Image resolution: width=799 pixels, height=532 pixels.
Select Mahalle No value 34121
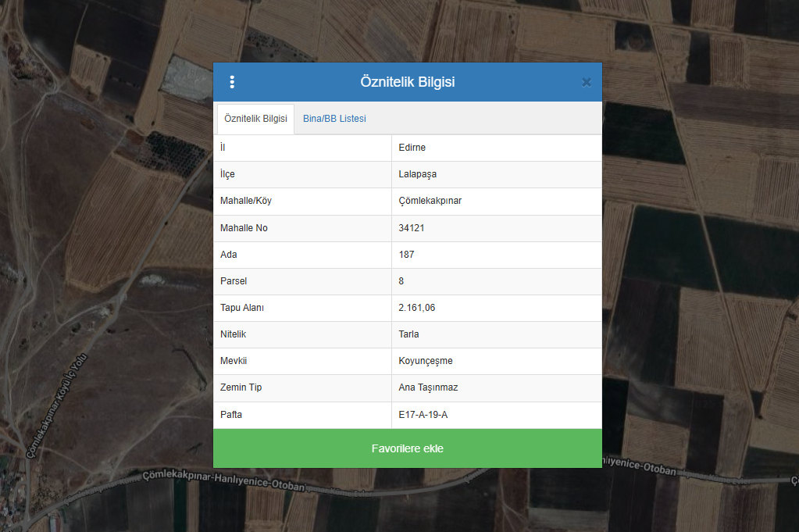(412, 228)
